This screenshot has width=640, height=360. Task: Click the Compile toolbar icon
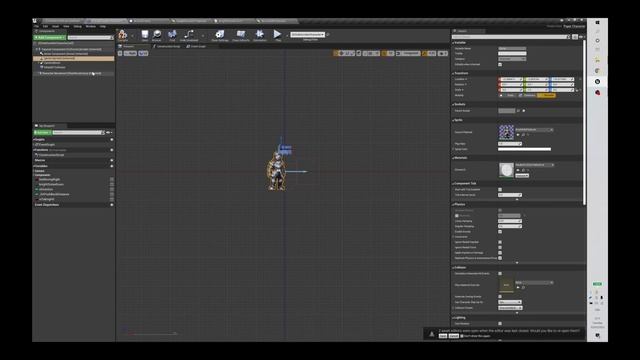[122, 36]
